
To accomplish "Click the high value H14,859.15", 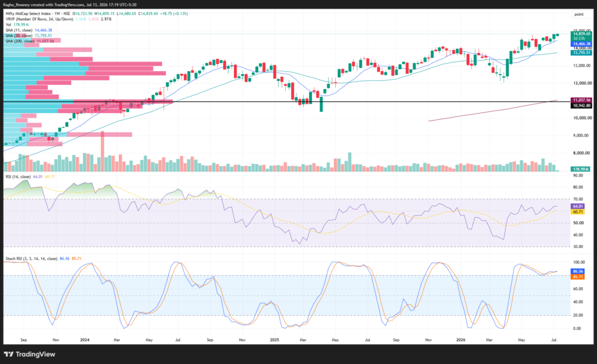I will pos(105,13).
